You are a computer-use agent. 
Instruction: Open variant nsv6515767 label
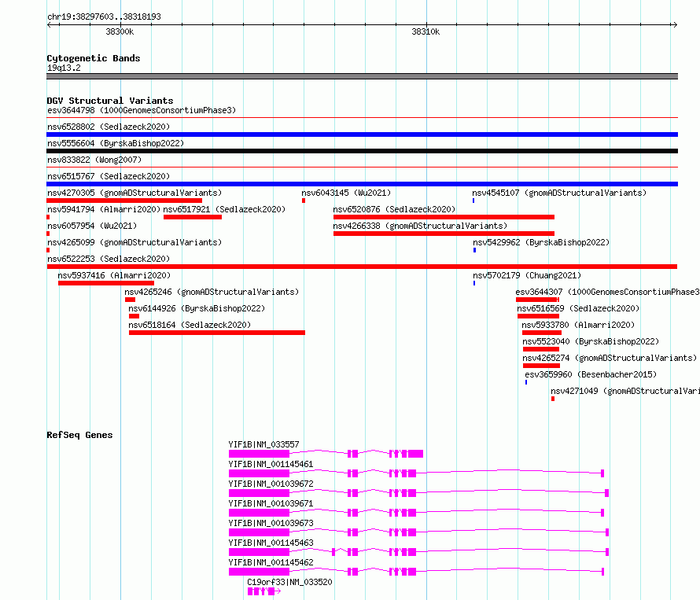pyautogui.click(x=109, y=176)
